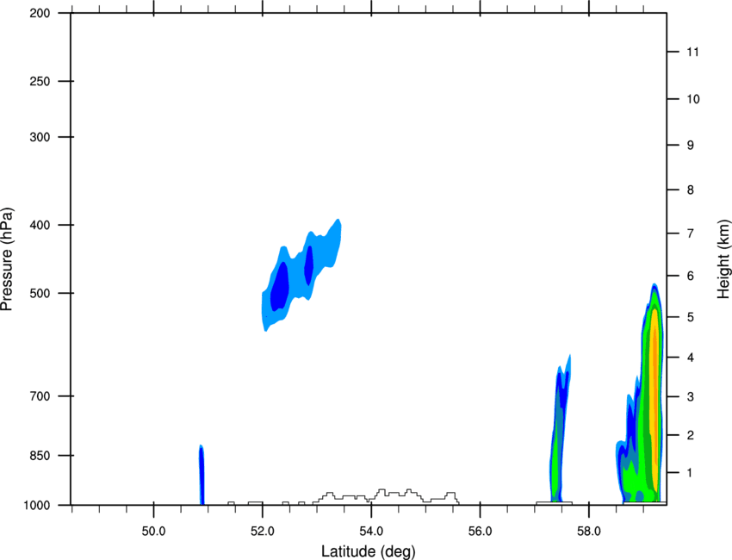Click the 1000 pressure tick label
The width and height of the screenshot is (732, 560).
pos(37,506)
